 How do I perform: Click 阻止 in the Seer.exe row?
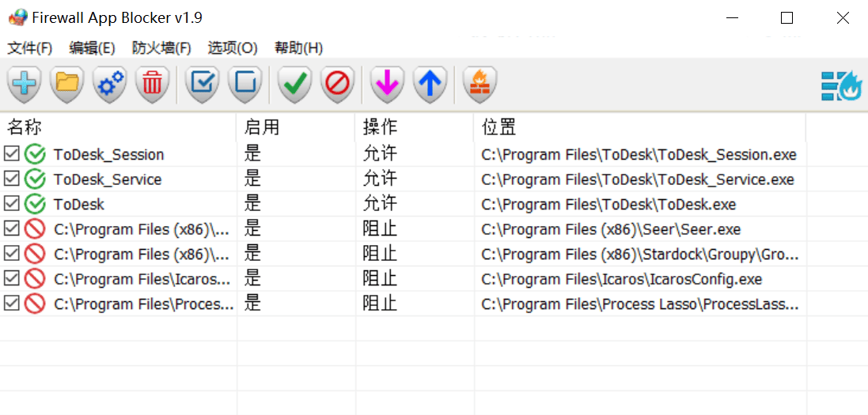pos(380,229)
